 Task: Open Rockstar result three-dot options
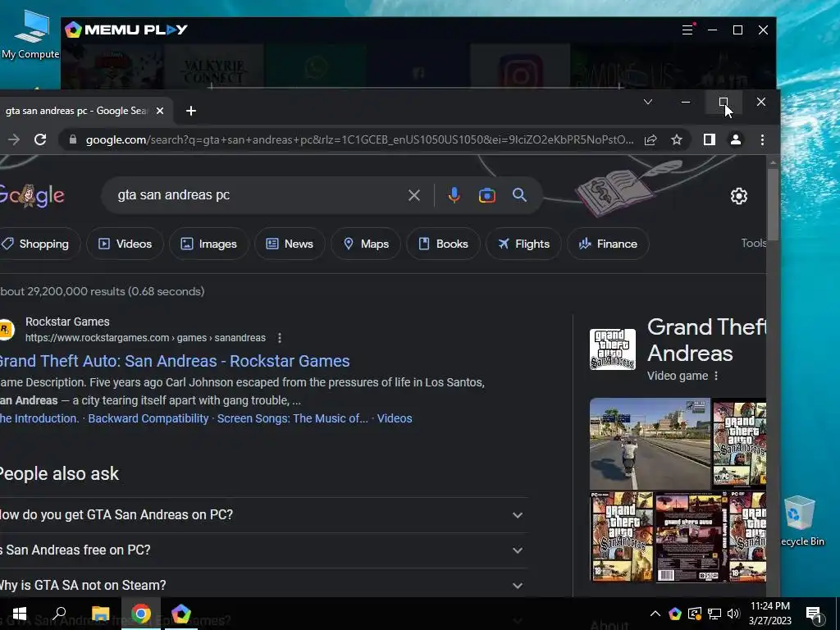[x=280, y=338]
